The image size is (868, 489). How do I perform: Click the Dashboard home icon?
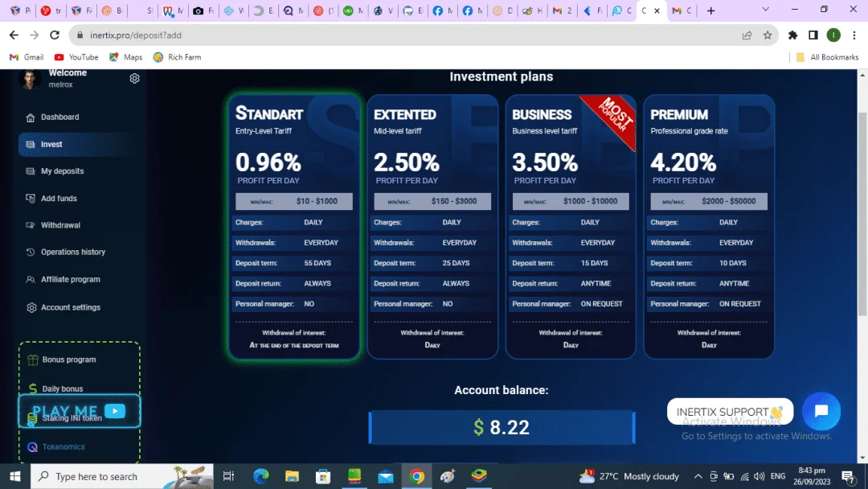click(x=31, y=117)
